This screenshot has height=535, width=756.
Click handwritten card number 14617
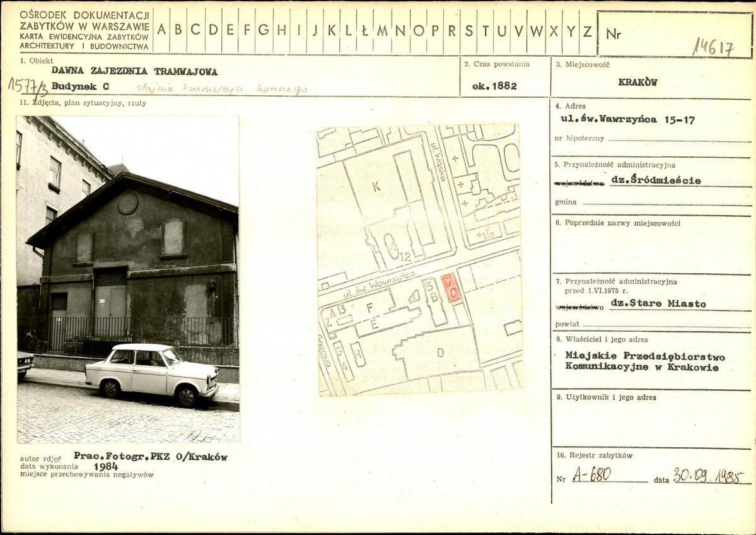(x=714, y=47)
